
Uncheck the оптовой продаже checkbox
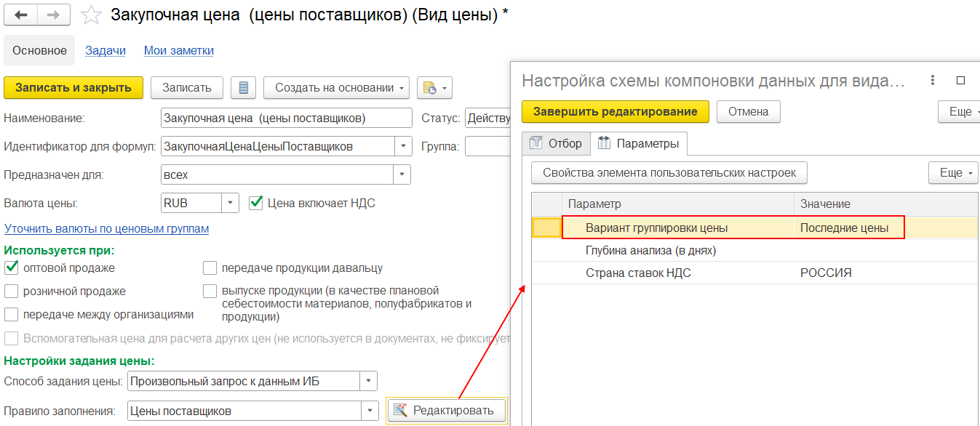pyautogui.click(x=12, y=268)
